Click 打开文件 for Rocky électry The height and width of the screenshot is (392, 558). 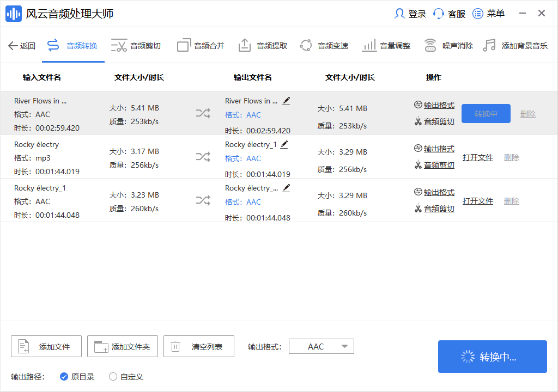pos(478,157)
